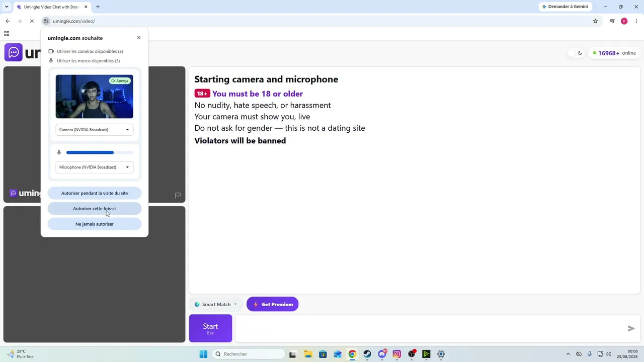Open Steam from the taskbar
This screenshot has width=644, height=362.
367,354
